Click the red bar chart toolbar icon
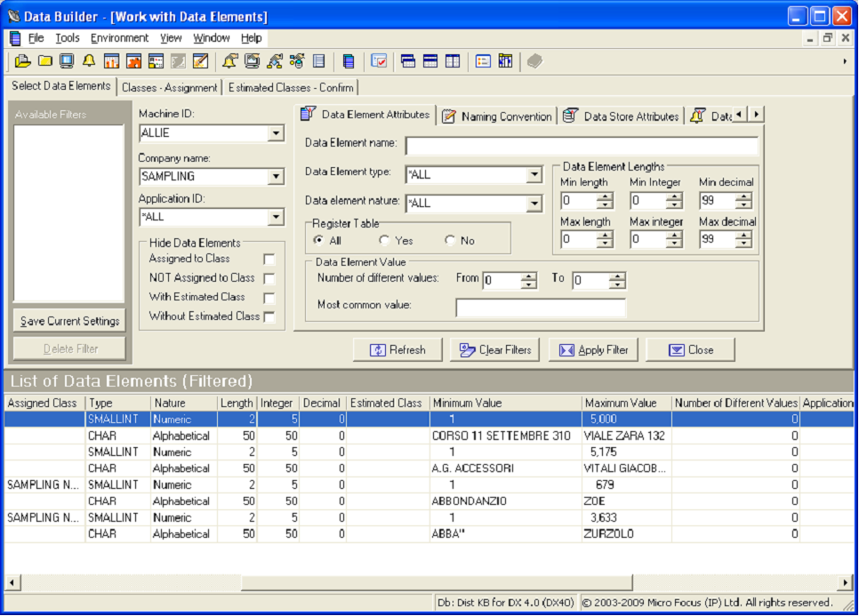 [x=110, y=61]
